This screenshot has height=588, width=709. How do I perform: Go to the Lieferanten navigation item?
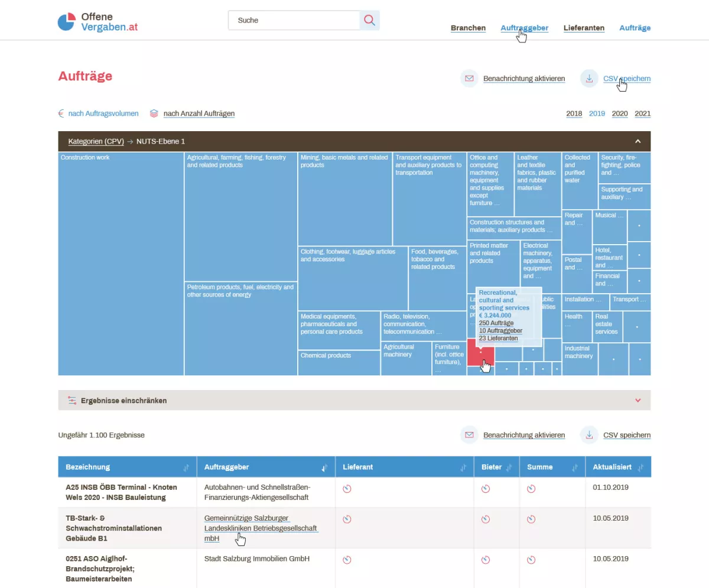[584, 28]
